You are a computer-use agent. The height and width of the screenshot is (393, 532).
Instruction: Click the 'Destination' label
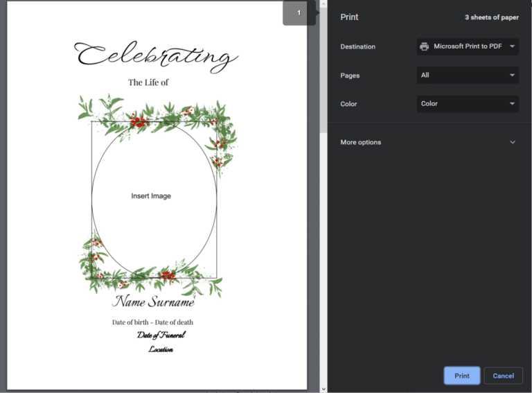click(358, 47)
